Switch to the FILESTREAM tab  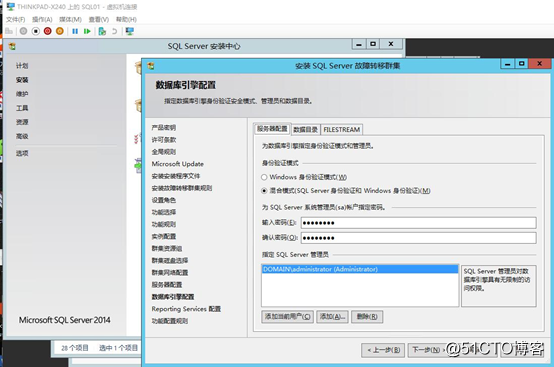click(x=342, y=130)
